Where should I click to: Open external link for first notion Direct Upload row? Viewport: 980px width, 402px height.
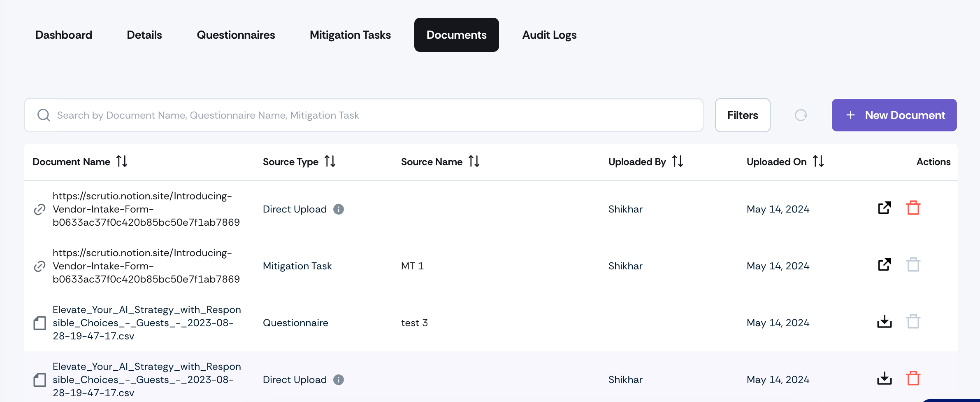884,208
